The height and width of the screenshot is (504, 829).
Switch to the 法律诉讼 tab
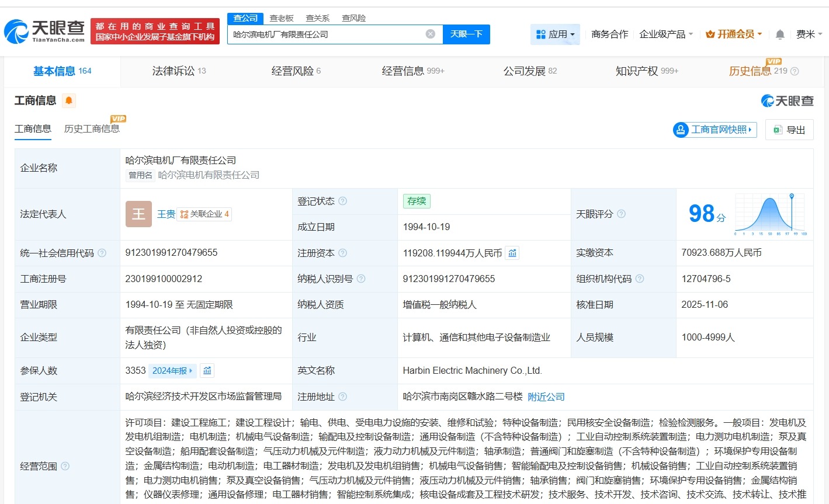pyautogui.click(x=173, y=71)
